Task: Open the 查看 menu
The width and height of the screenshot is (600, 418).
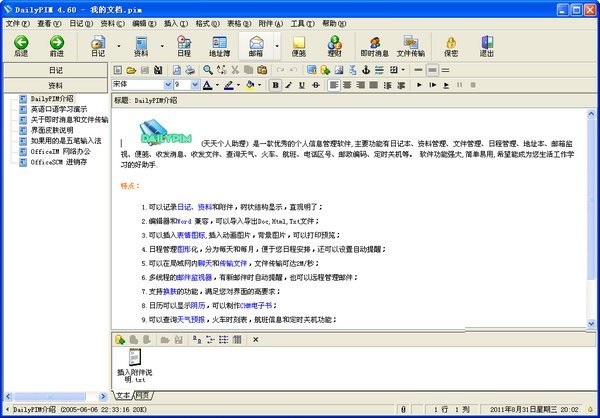Action: (x=49, y=23)
